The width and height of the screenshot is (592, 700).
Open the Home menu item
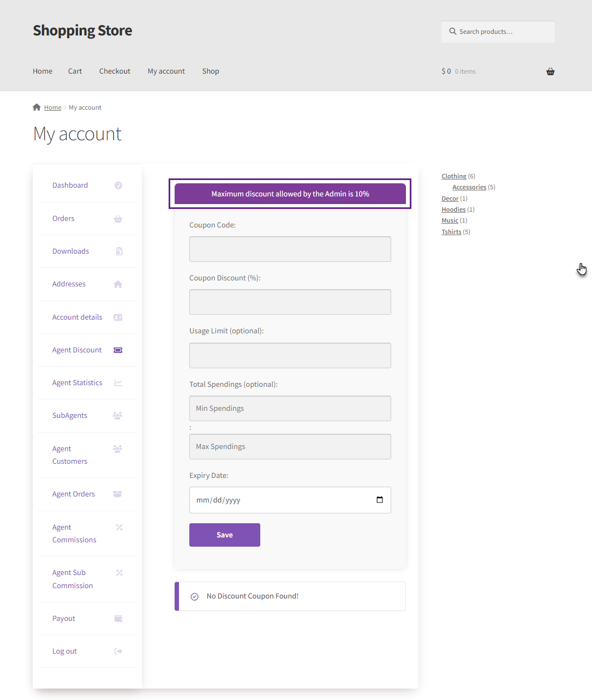click(43, 71)
